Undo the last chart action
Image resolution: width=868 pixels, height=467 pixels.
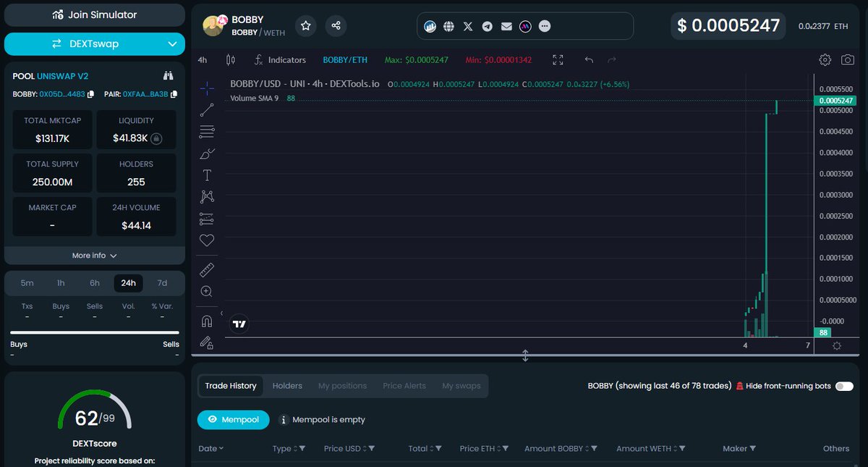(x=589, y=60)
